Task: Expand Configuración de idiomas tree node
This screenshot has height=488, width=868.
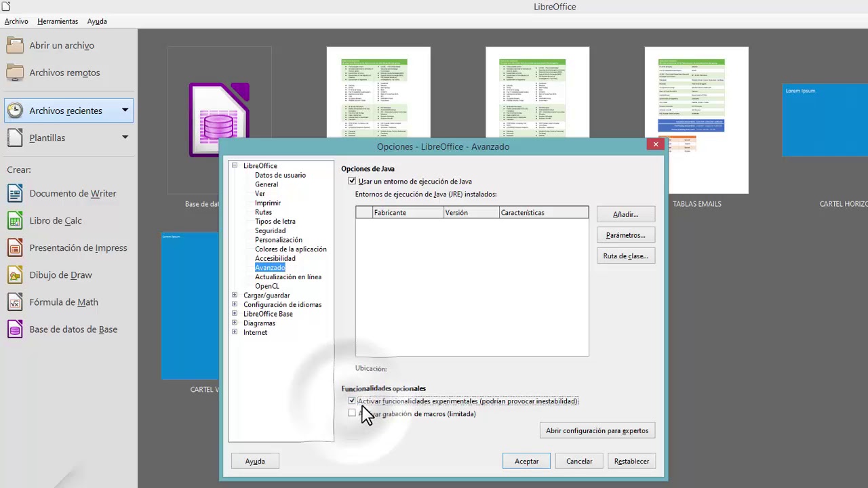Action: click(x=235, y=304)
